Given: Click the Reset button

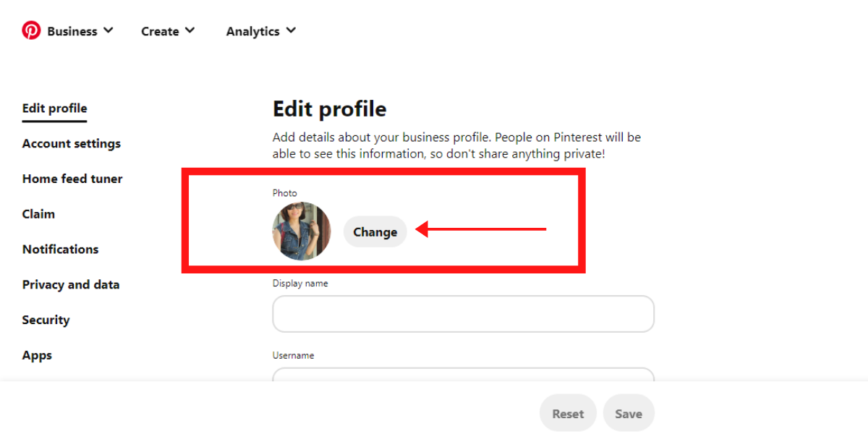Looking at the screenshot, I should tap(568, 414).
